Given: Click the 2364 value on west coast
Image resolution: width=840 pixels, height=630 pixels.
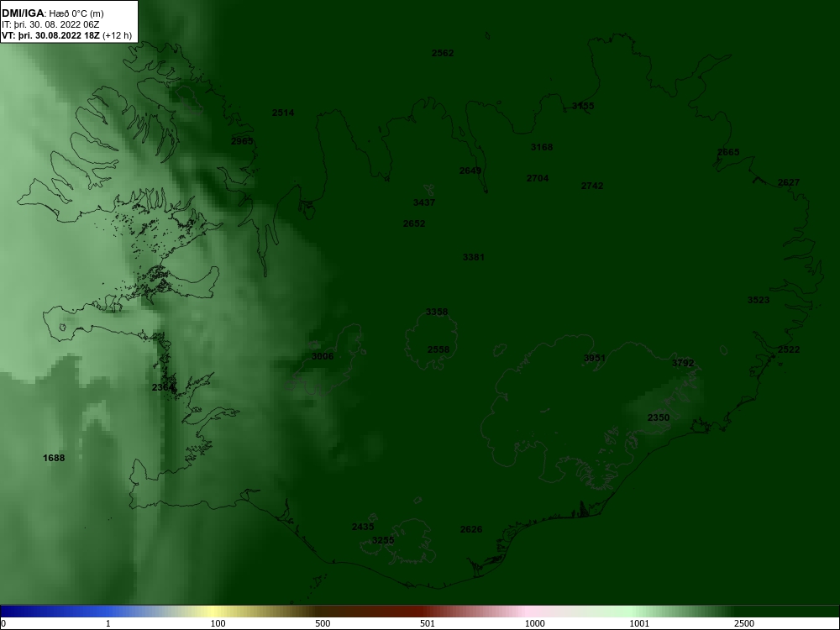Looking at the screenshot, I should [163, 387].
